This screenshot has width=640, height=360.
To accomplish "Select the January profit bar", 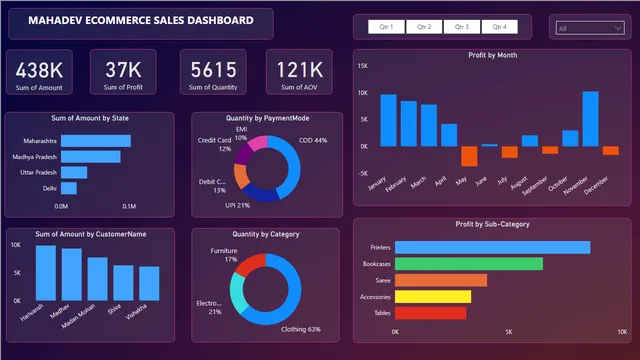I will pos(388,120).
